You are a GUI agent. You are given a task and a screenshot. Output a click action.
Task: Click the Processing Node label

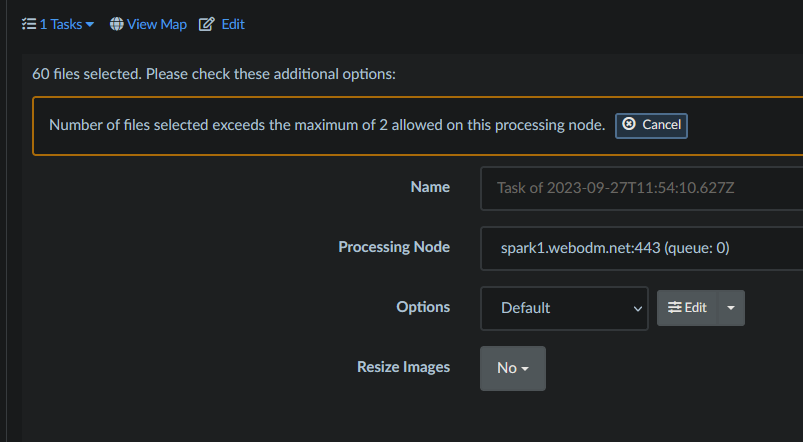click(x=394, y=247)
